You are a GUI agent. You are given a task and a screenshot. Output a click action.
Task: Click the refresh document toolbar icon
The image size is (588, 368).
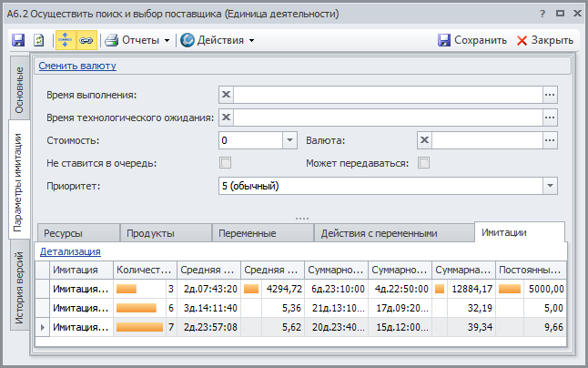point(39,40)
